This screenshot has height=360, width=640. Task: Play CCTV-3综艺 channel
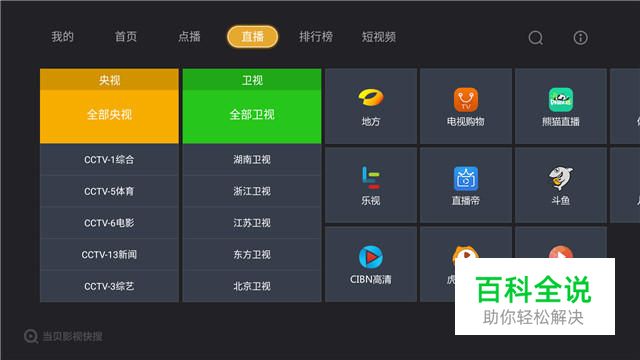coord(109,286)
